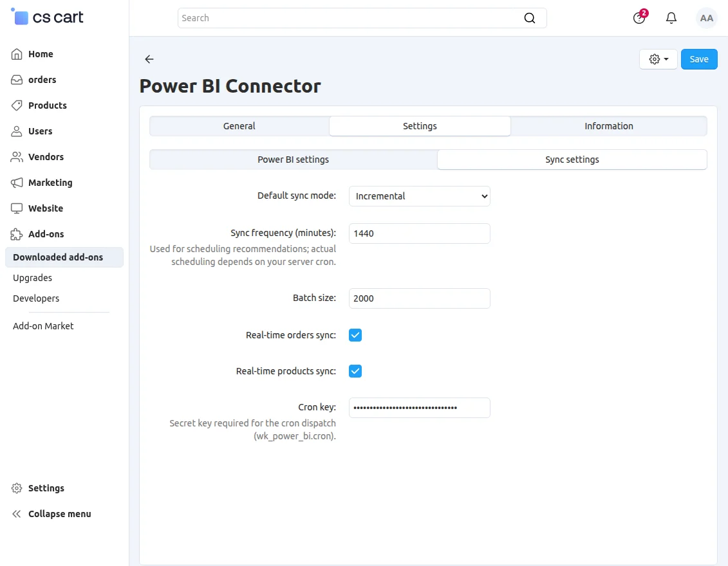Screen dimensions: 728x566
Task: Open the AA user avatar menu
Action: (706, 18)
